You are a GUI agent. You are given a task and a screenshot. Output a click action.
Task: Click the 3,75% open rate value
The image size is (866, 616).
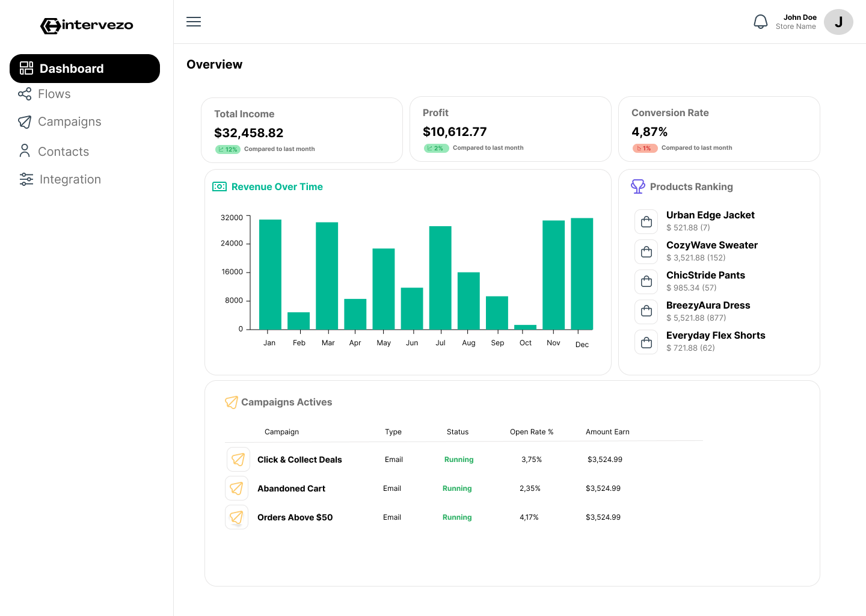(x=532, y=460)
